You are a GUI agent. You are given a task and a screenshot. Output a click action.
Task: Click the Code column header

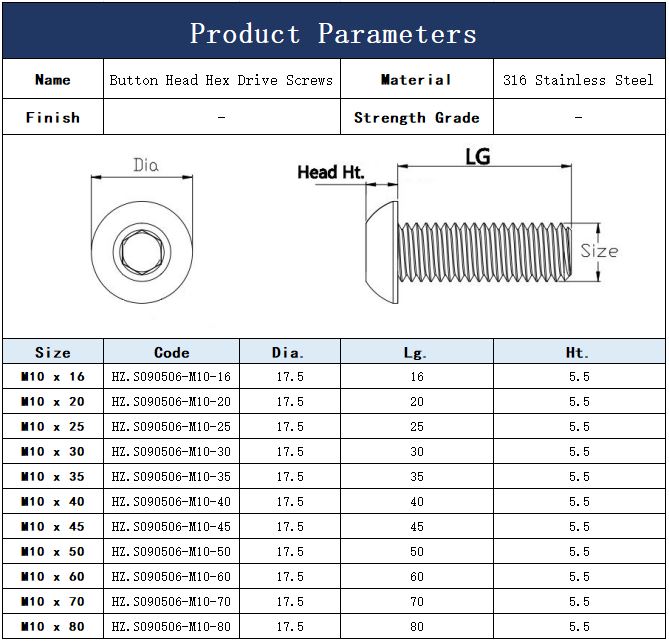pos(172,352)
